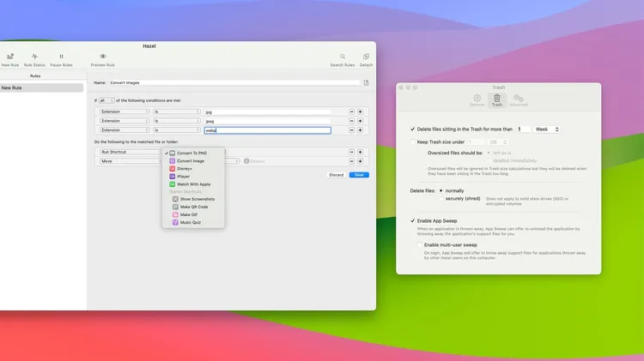
Task: Switch to the Trash preferences tab
Action: [497, 100]
